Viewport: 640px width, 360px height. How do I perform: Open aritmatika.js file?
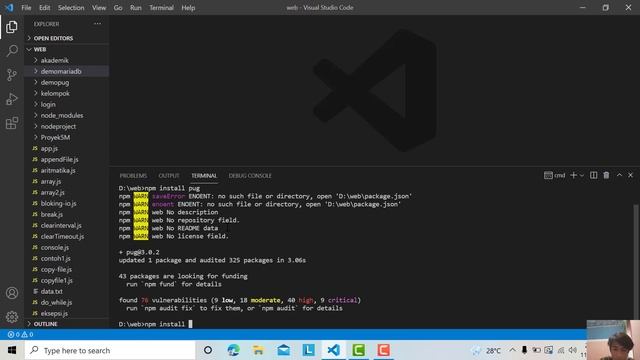pyautogui.click(x=67, y=170)
